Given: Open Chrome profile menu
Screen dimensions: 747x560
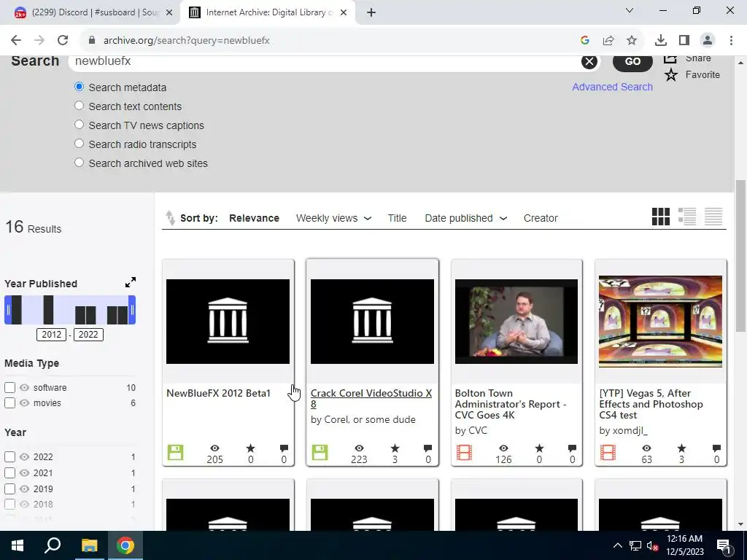Looking at the screenshot, I should pos(708,41).
